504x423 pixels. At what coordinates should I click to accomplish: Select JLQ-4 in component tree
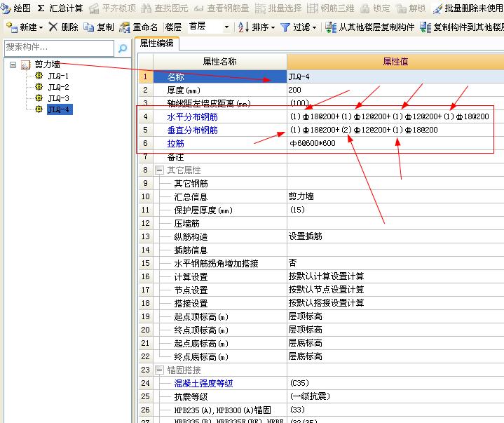[60, 109]
